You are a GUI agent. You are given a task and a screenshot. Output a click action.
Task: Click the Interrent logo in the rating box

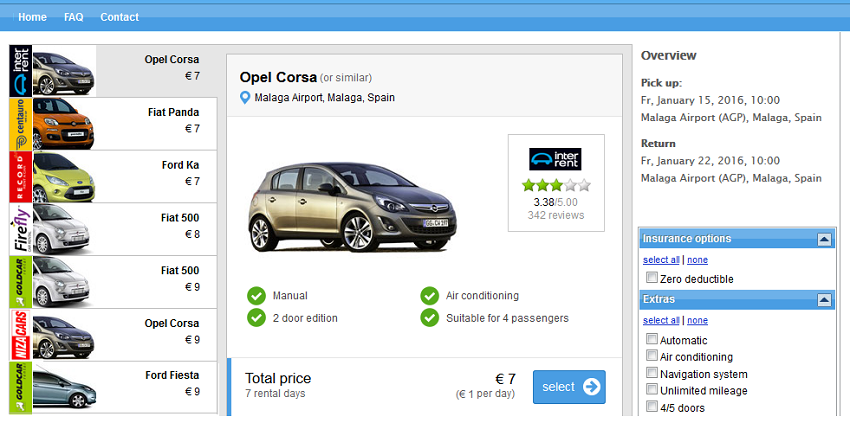coord(555,159)
